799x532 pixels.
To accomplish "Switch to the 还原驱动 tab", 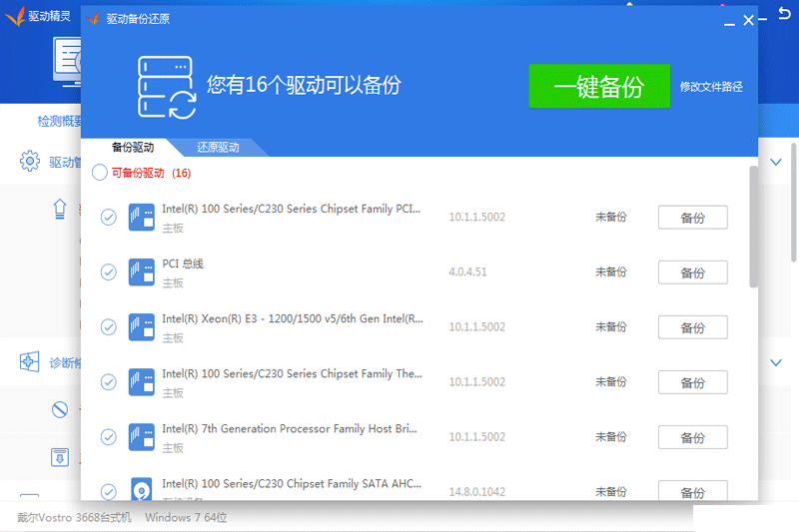I will 218,148.
